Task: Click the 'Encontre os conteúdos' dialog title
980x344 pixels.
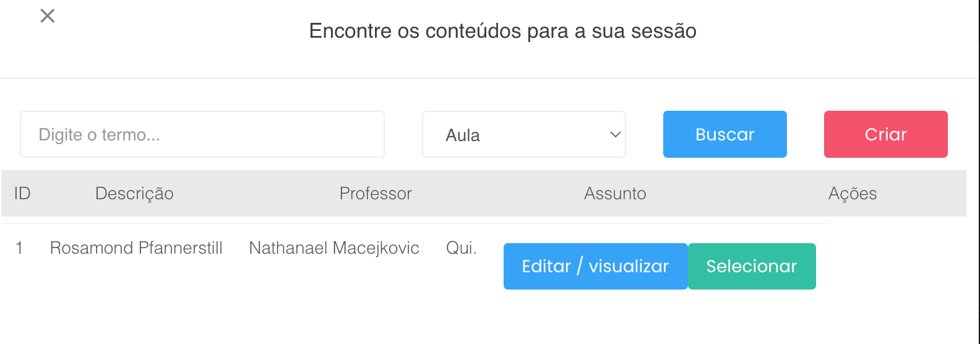Action: 502,31
